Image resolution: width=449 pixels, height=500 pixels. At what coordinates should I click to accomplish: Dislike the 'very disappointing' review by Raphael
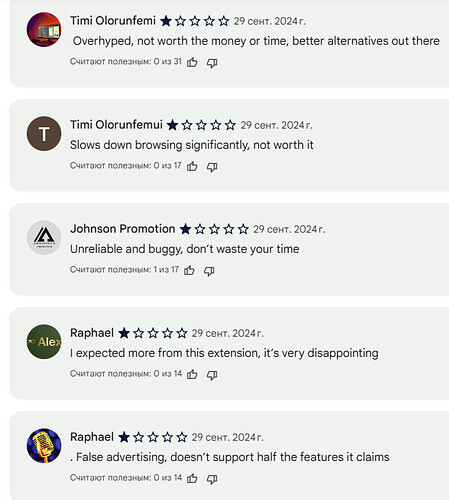click(x=212, y=375)
